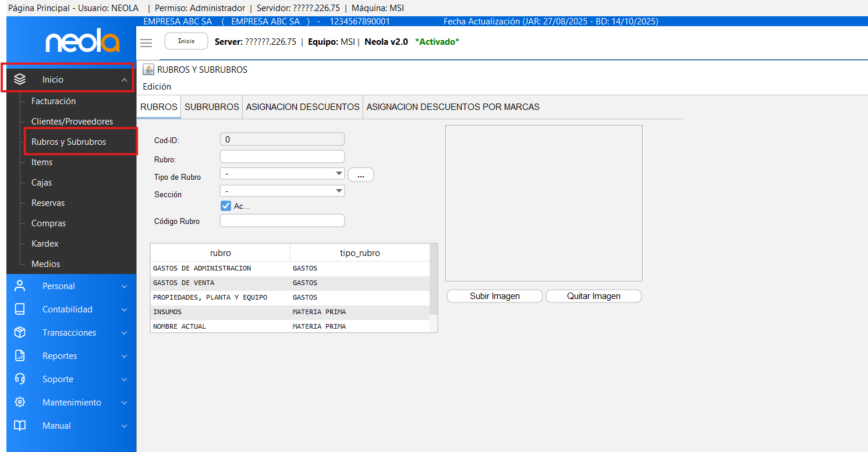Click the Mantenimiento gear icon

pos(20,402)
